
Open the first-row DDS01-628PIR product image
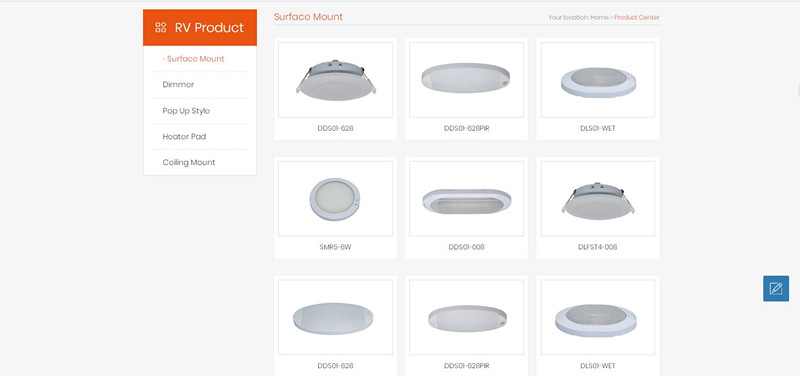coord(466,80)
